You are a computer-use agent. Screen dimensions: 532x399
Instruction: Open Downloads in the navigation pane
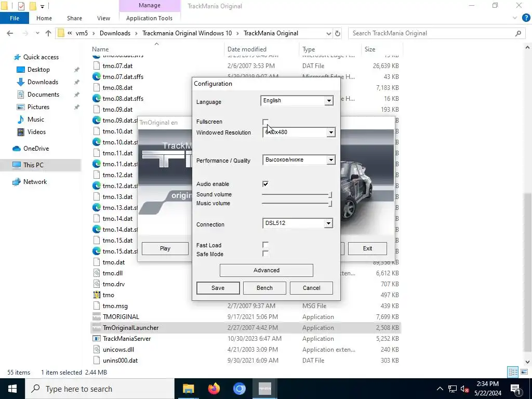click(x=43, y=82)
